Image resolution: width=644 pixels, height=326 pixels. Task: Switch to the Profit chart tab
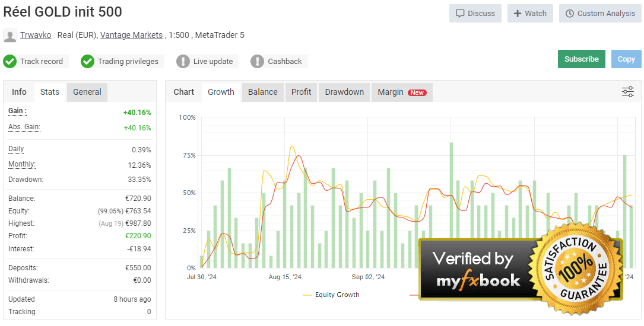(x=301, y=92)
